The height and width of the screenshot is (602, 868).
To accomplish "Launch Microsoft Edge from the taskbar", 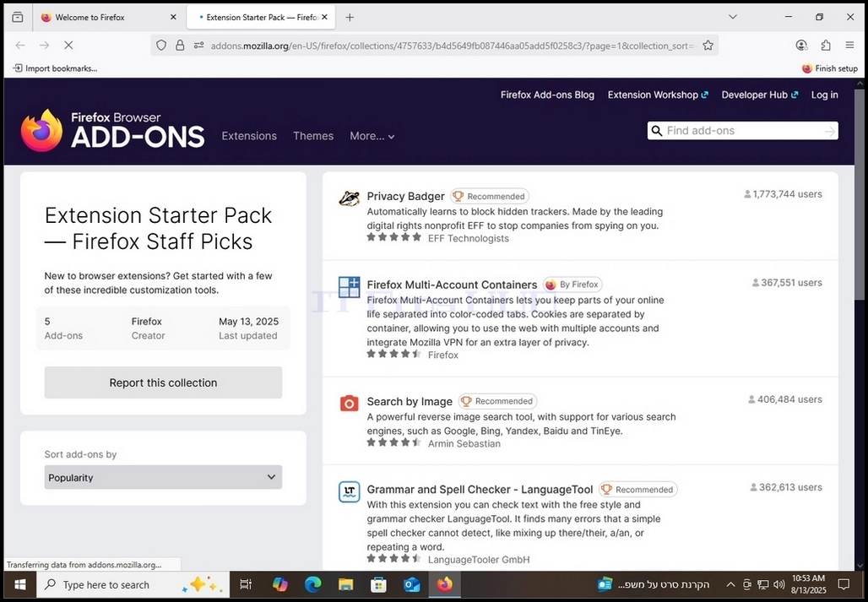I will coord(312,584).
